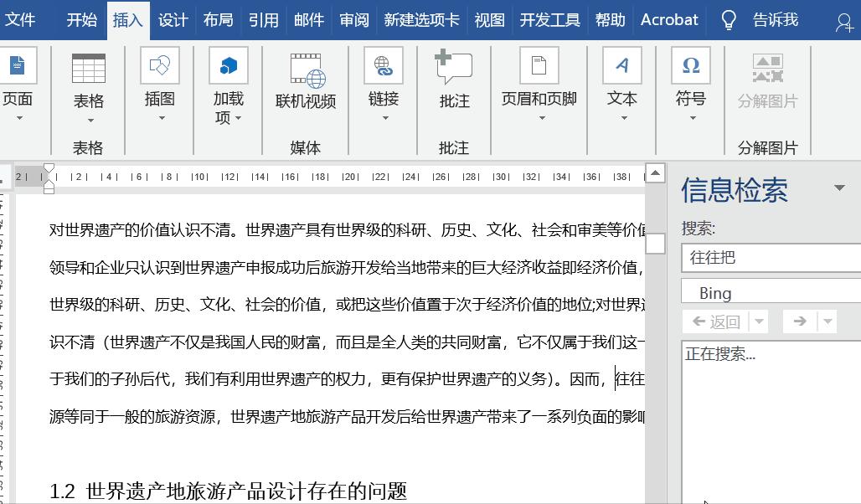This screenshot has height=504, width=861.
Task: Open the 返回 back button dropdown arrow
Action: point(757,321)
